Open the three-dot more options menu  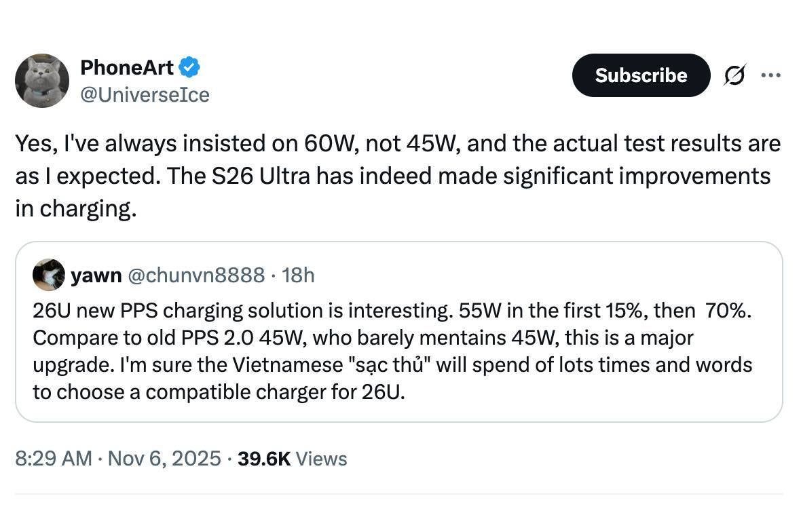tap(770, 75)
